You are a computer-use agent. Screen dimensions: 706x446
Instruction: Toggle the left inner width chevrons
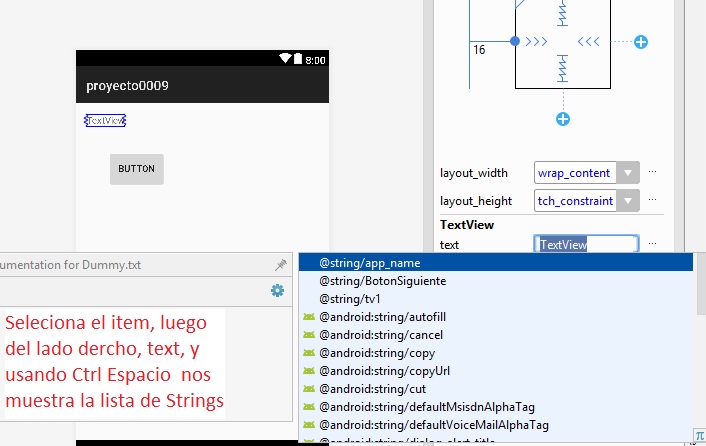(x=537, y=42)
